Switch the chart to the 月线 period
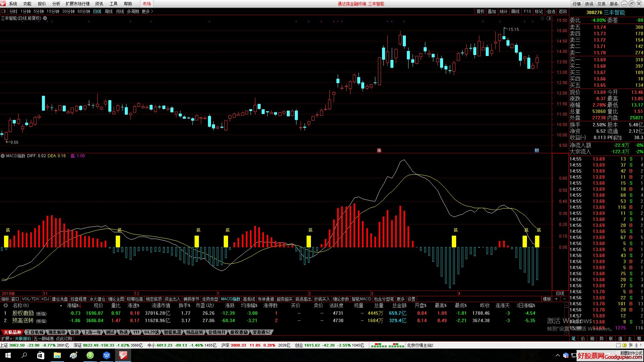The width and height of the screenshot is (644, 362). pyautogui.click(x=120, y=11)
